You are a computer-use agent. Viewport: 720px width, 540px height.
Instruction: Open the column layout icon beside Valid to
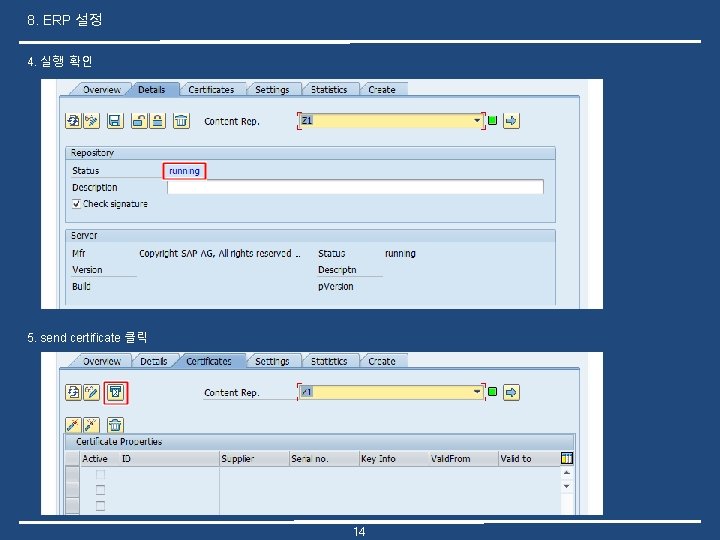[567, 458]
